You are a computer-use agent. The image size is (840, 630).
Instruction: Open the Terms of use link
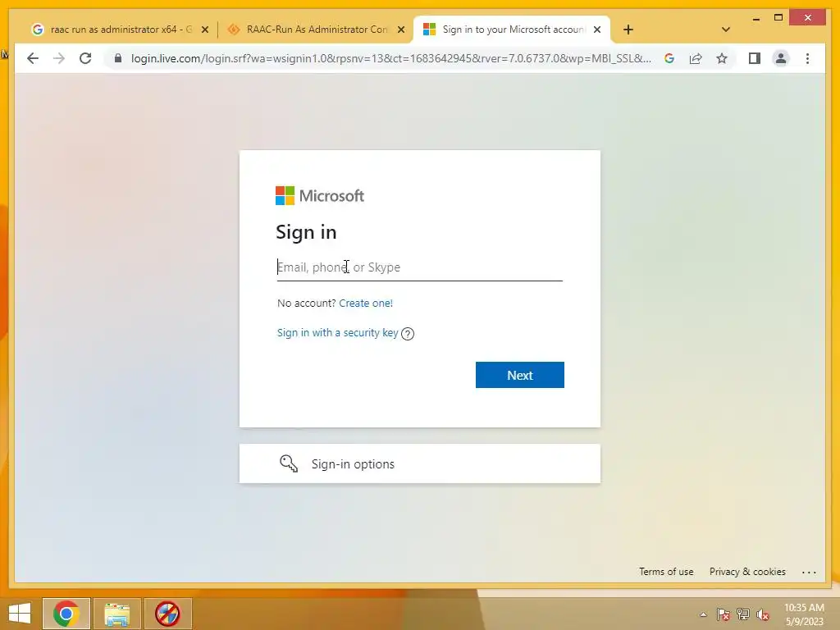666,572
